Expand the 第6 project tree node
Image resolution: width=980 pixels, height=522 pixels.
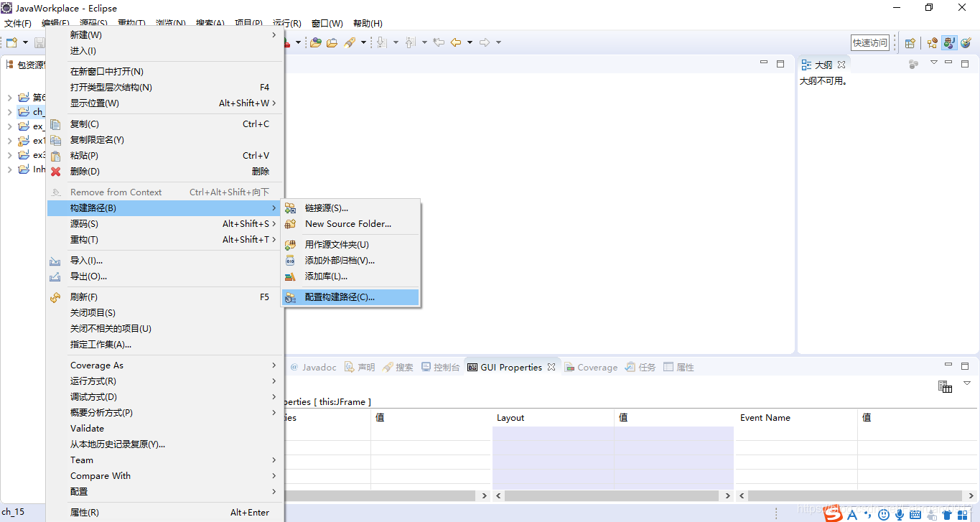tap(9, 98)
